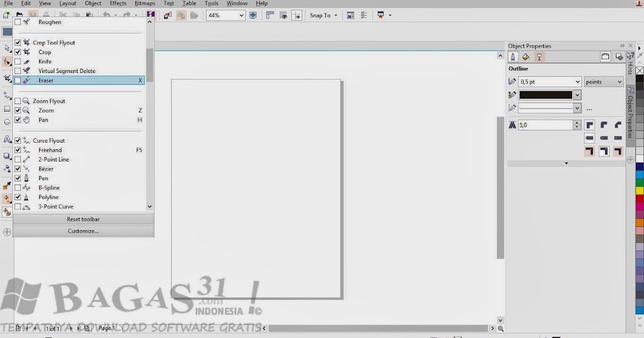The height and width of the screenshot is (338, 644).
Task: Enable the Roughen checkbox
Action: coord(18,22)
